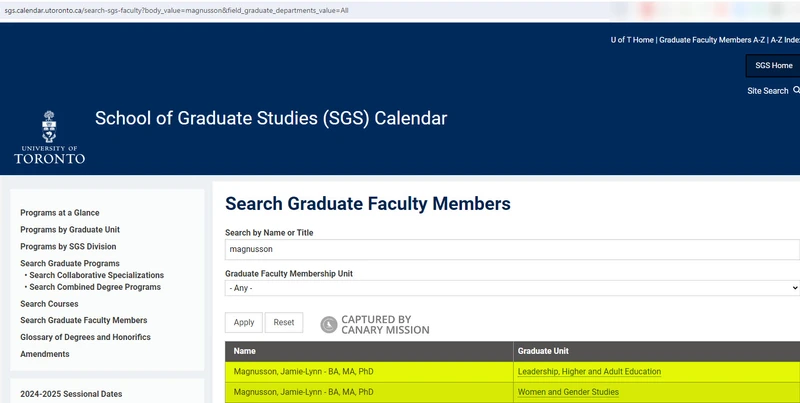This screenshot has width=800, height=403.
Task: Open the SGS Home button
Action: 773,65
